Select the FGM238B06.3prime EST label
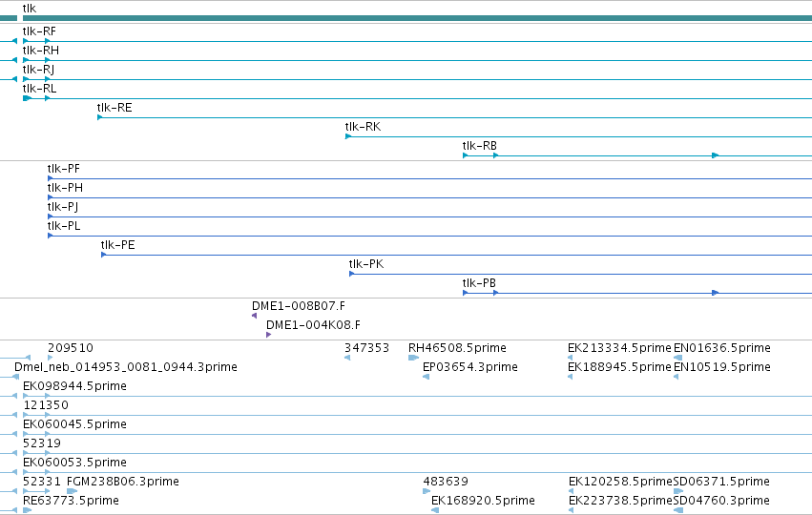Screen dimensions: 812x515 point(123,482)
